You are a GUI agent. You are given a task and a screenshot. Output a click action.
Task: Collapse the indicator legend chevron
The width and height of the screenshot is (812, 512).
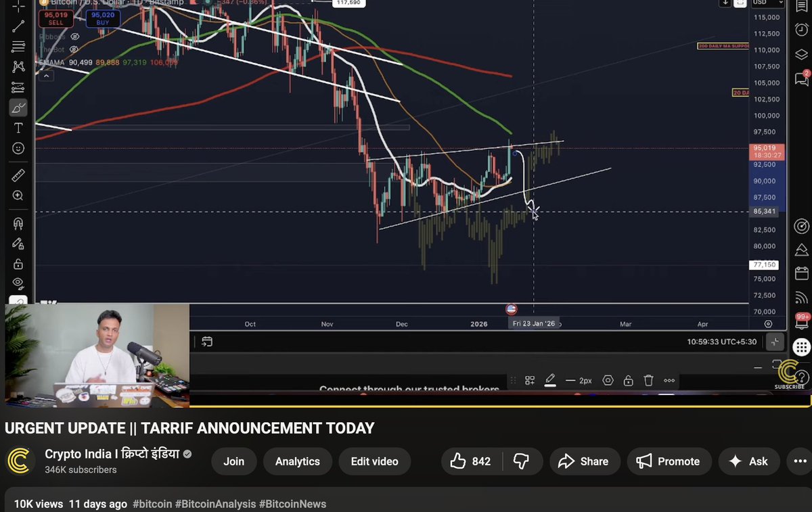(x=46, y=75)
